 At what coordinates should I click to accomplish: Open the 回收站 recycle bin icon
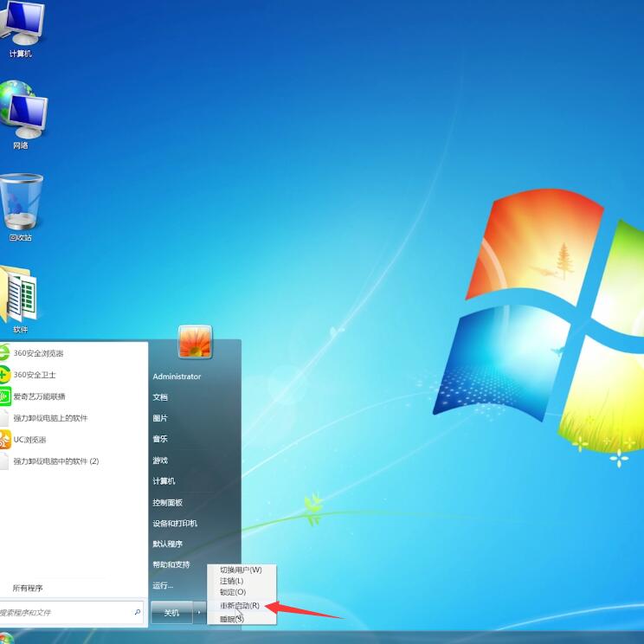[21, 208]
